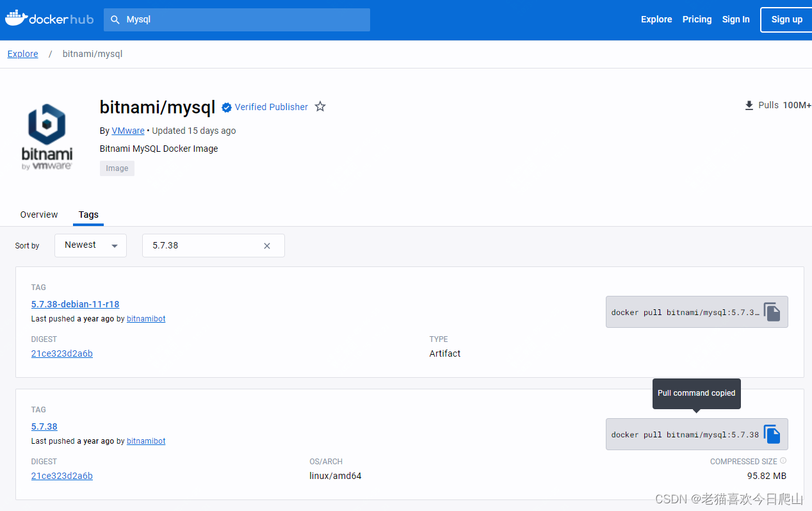Screen dimensions: 812x511
Task: Click the search magnifier icon
Action: [115, 20]
